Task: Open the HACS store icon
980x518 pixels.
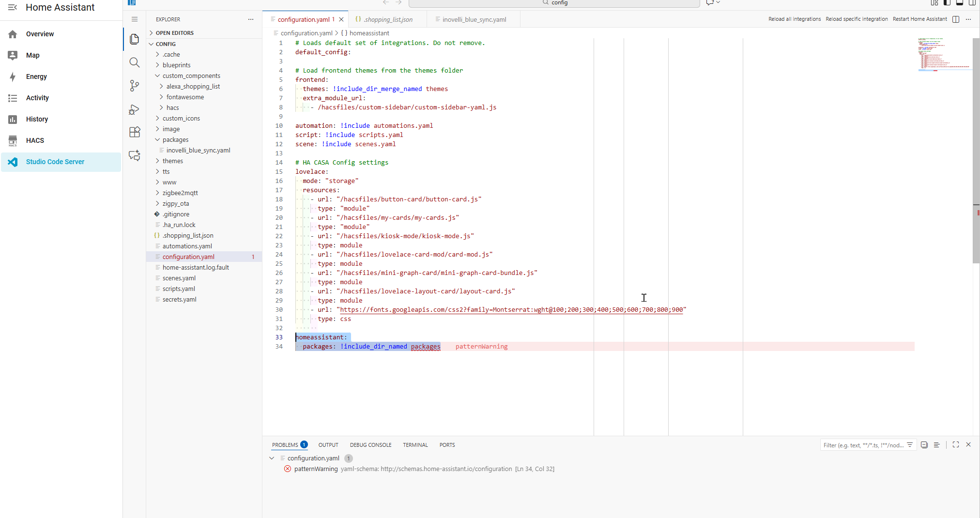Action: (13, 140)
